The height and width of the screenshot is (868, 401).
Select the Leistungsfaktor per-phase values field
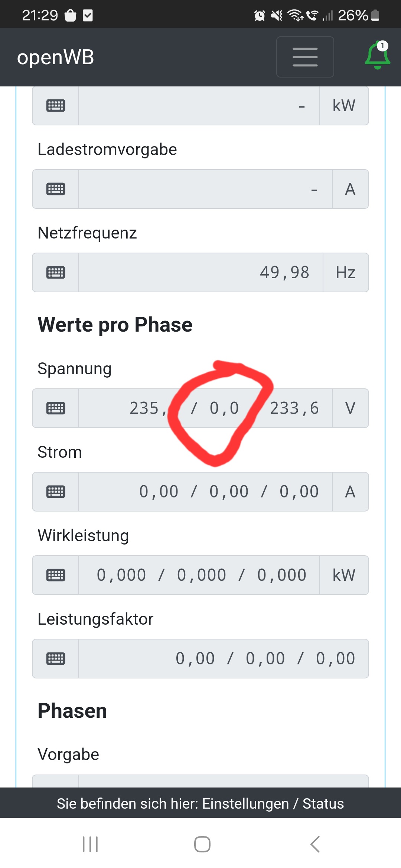tap(224, 659)
